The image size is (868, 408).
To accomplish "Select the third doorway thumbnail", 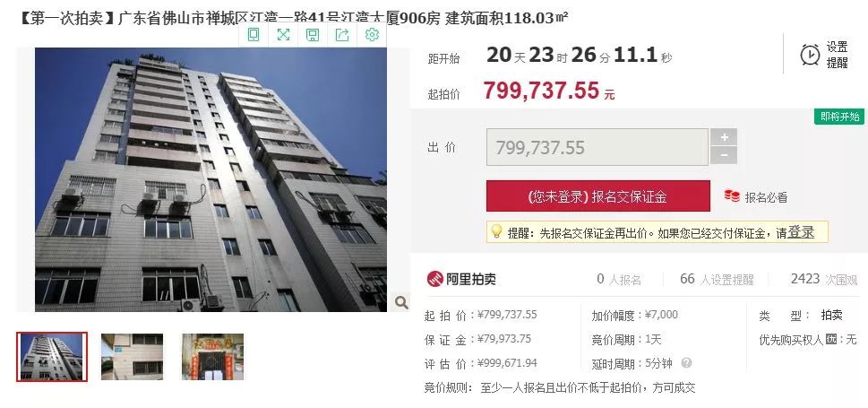I will pos(212,357).
